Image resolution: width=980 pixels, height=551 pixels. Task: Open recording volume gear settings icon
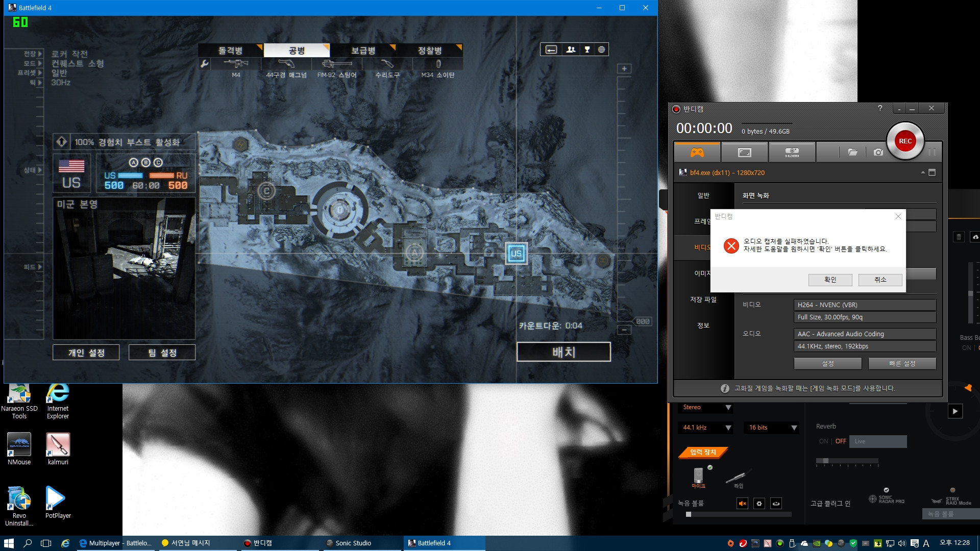point(759,504)
